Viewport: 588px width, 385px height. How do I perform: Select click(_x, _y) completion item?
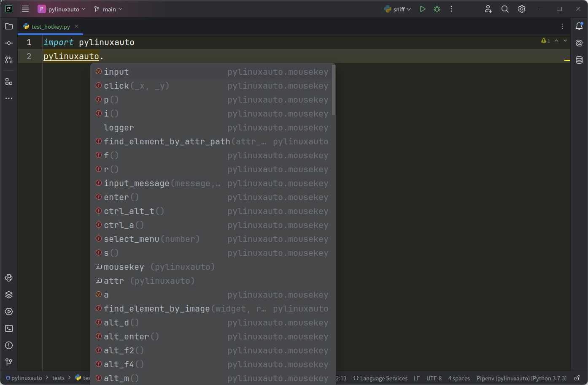212,86
